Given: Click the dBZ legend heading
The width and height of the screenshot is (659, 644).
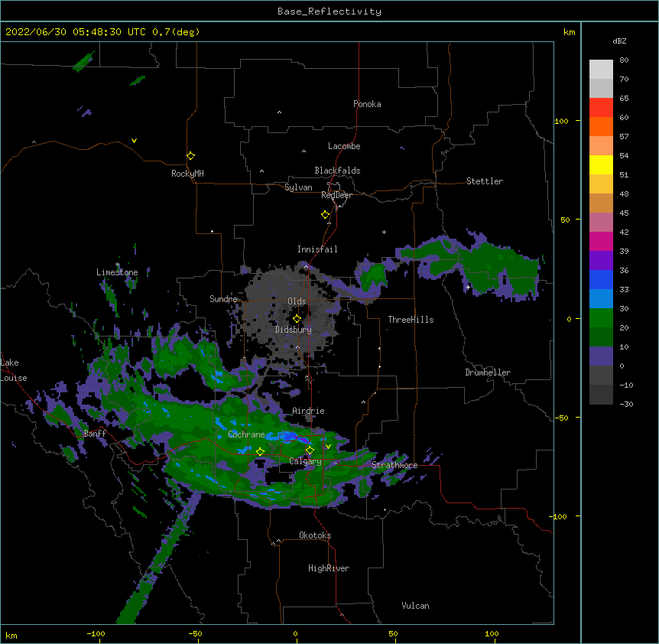Looking at the screenshot, I should click(619, 41).
